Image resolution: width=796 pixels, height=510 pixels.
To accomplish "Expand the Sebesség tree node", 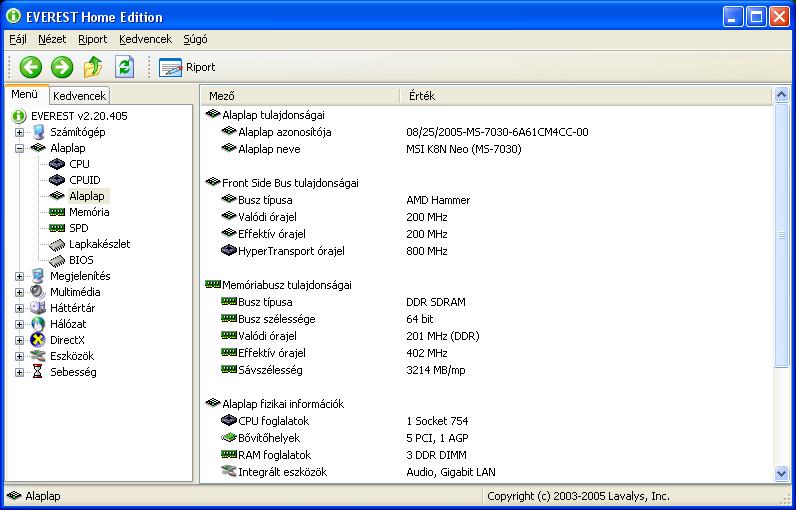I will point(19,372).
